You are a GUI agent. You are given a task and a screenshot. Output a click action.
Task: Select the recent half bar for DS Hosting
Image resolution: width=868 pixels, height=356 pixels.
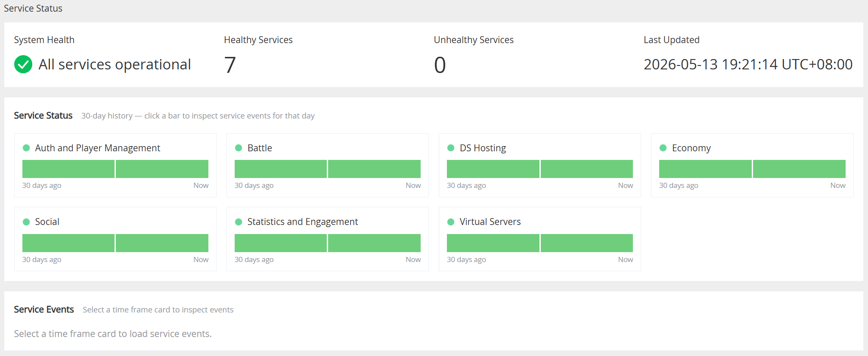tap(587, 169)
